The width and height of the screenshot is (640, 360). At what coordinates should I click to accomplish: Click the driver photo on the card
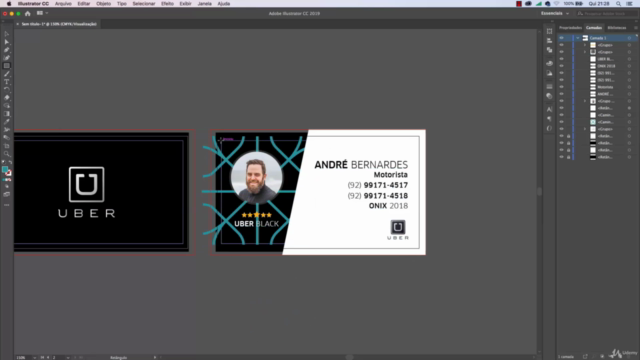coord(256,177)
